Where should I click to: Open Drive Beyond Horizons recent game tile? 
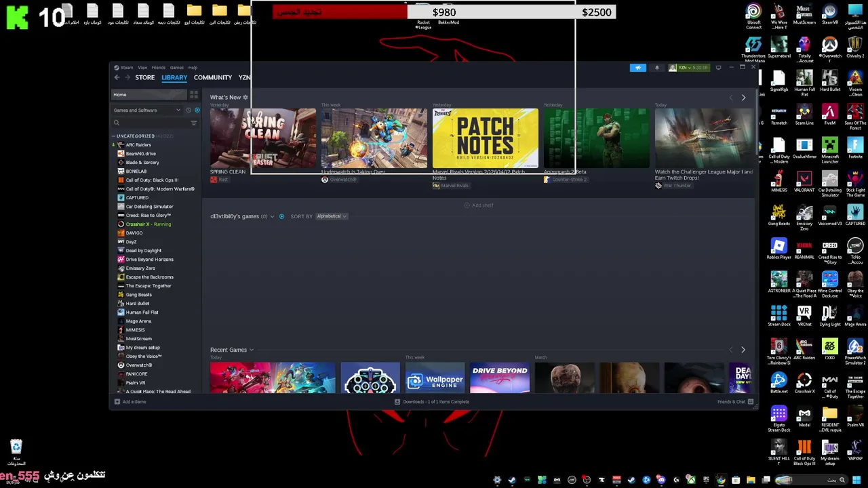point(500,378)
